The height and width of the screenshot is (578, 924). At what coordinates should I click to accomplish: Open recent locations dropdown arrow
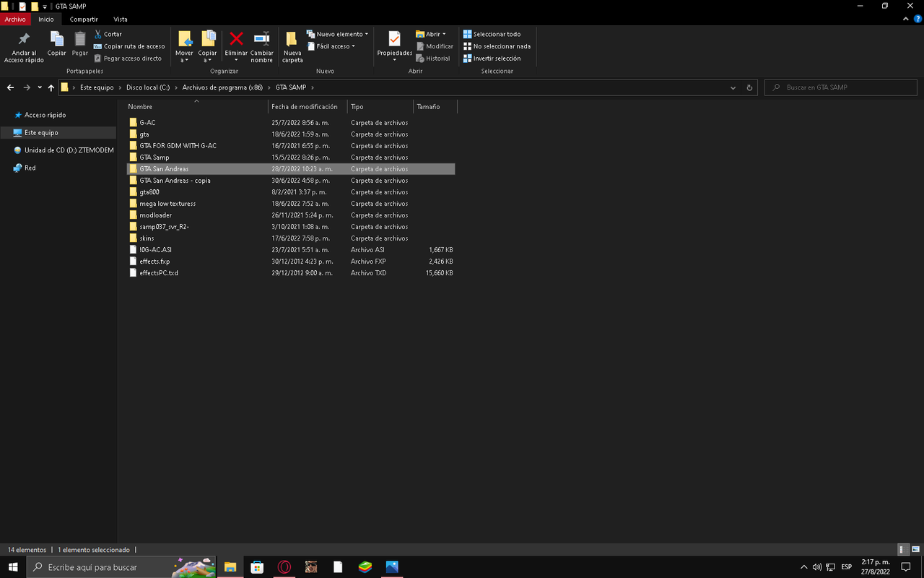click(40, 87)
